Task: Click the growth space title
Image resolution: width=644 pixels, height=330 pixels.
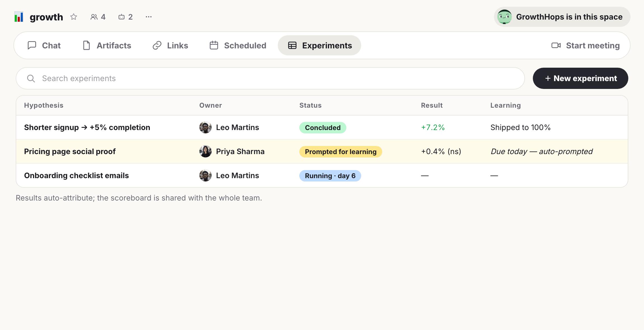Action: (46, 17)
